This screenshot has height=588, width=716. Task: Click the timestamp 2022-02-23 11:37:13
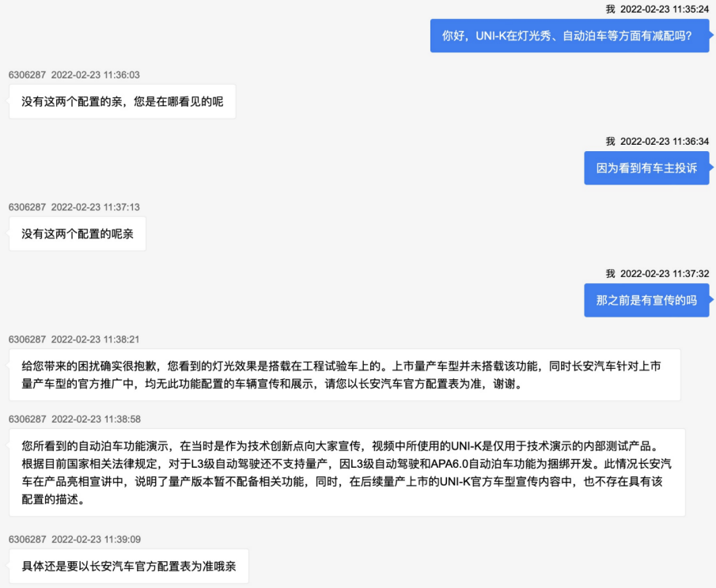click(x=95, y=207)
